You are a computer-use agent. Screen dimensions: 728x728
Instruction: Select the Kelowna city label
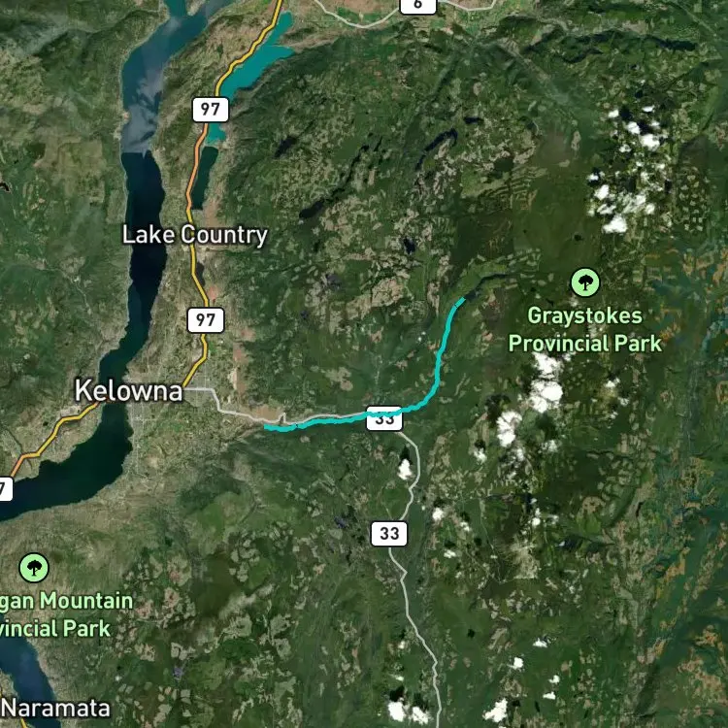pos(128,390)
